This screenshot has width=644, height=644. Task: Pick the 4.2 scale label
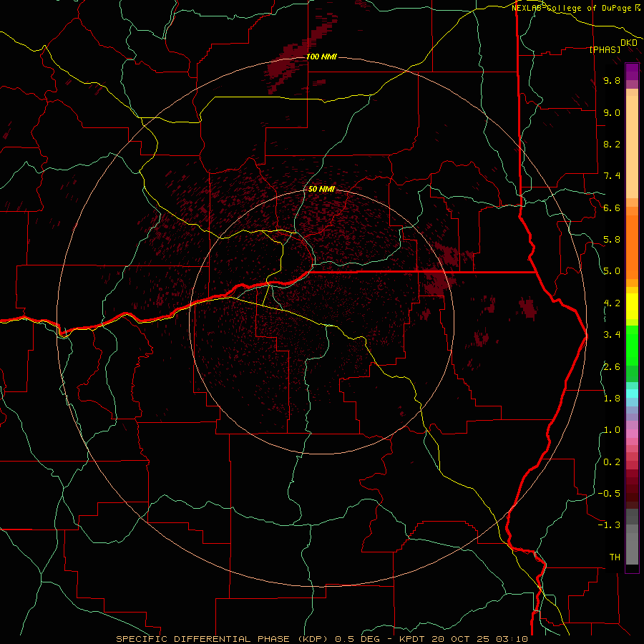[x=612, y=303]
